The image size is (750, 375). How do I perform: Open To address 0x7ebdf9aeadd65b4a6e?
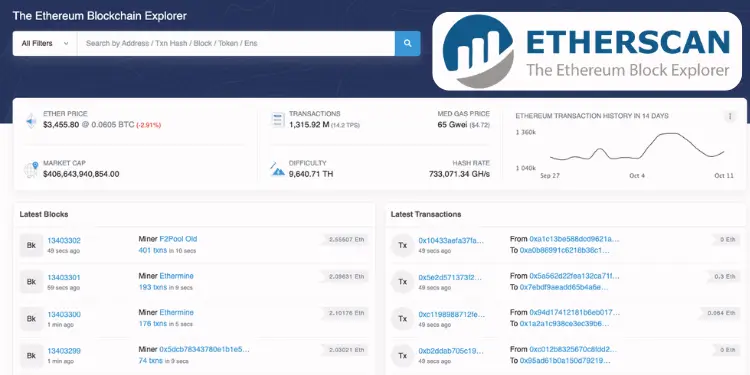564,287
